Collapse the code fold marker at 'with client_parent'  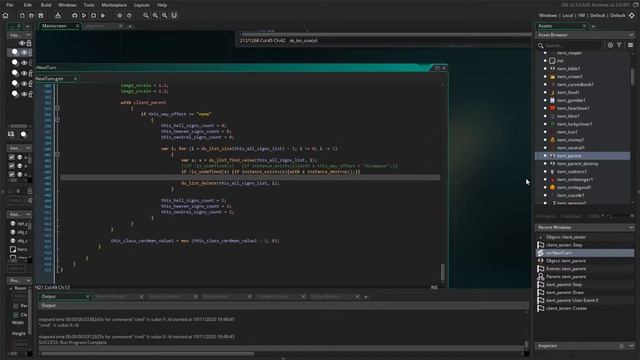coord(57,109)
